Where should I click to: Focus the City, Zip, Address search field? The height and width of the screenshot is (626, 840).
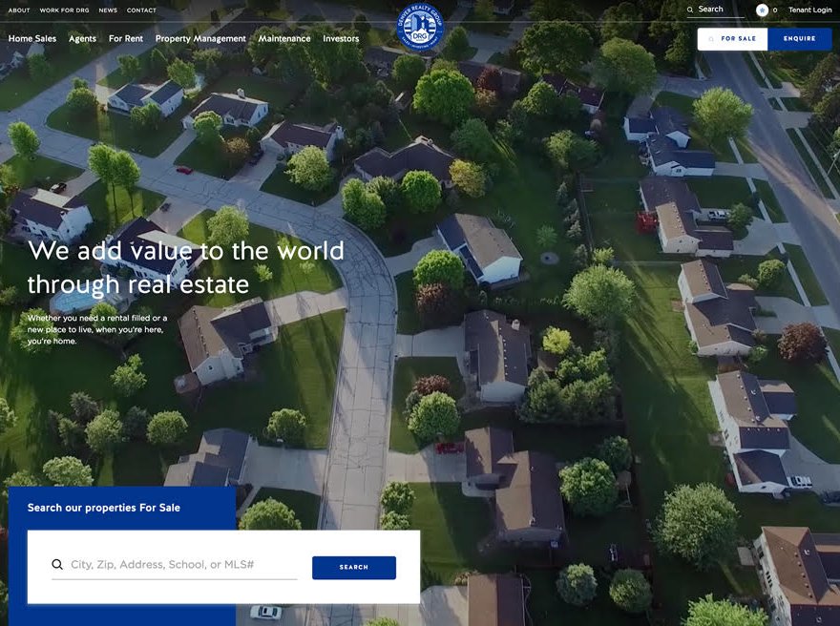[174, 565]
